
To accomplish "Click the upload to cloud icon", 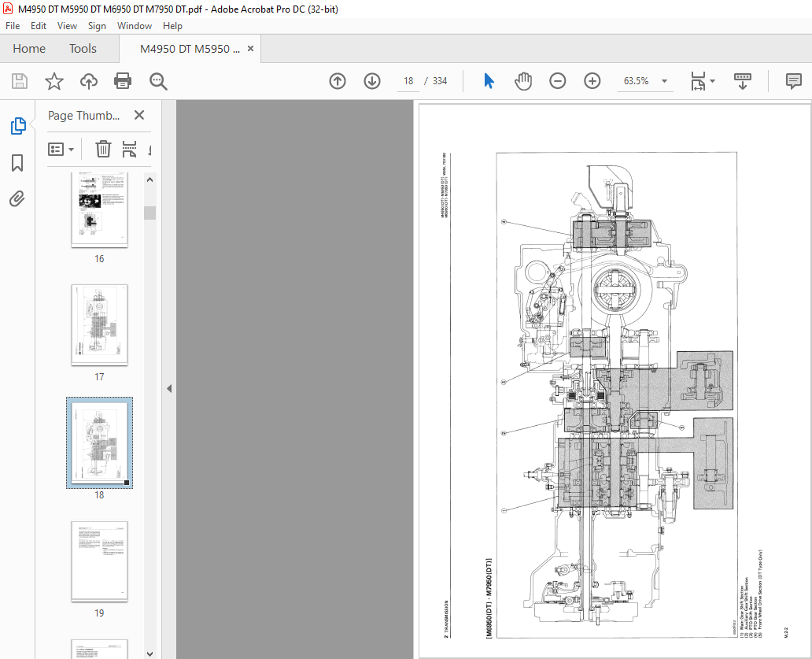I will pyautogui.click(x=89, y=81).
